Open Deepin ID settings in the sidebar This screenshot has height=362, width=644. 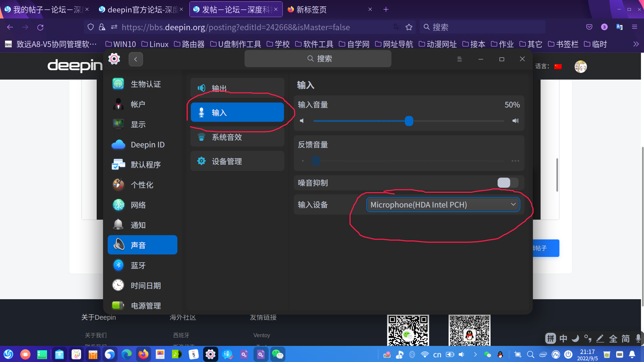(147, 144)
